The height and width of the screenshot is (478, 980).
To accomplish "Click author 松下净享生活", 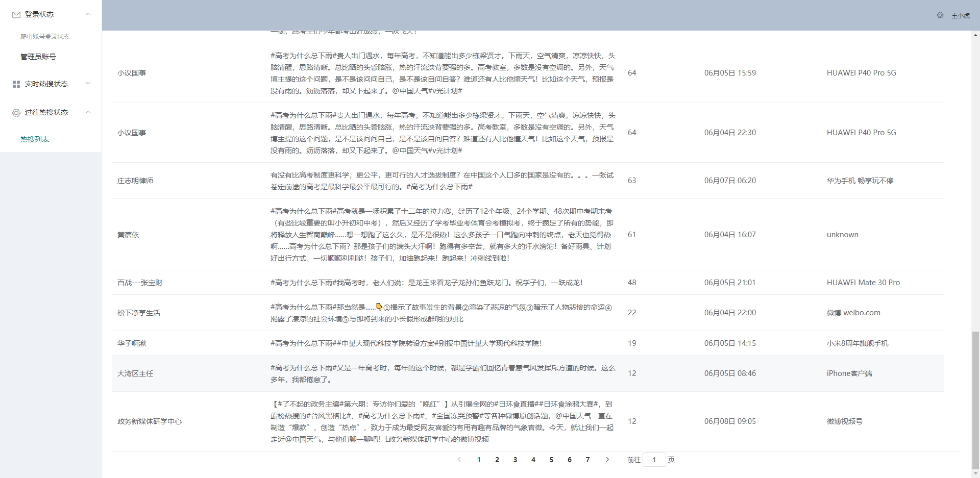I will point(139,313).
